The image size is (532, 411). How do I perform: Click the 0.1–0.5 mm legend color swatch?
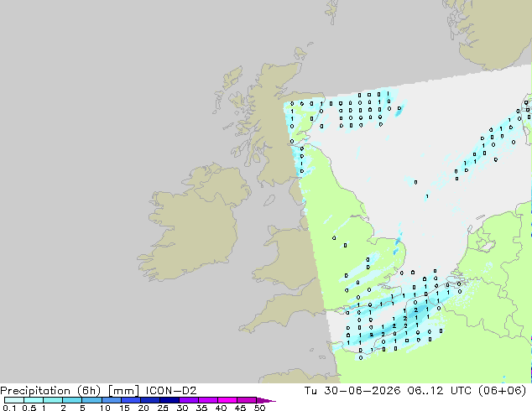[14, 400]
